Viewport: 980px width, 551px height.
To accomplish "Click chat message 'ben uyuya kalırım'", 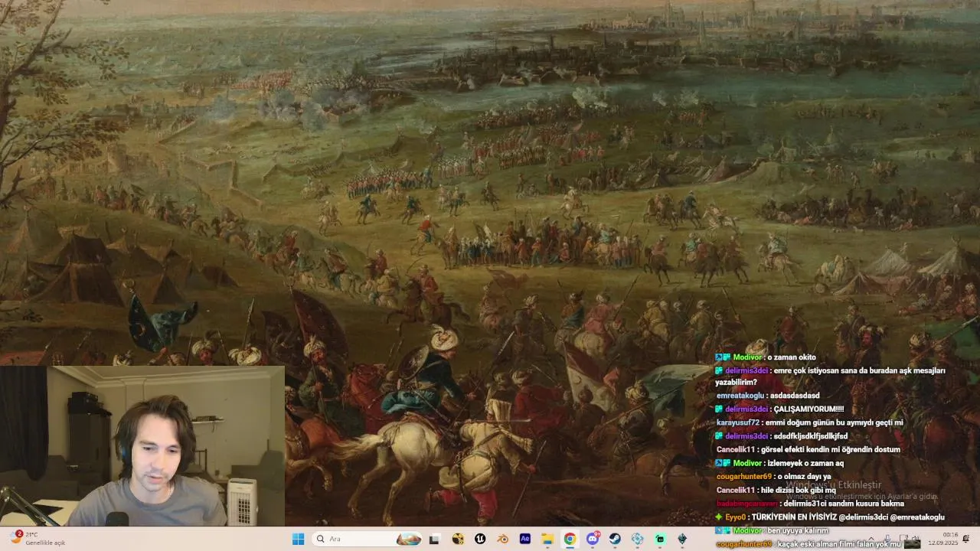I will (x=798, y=530).
